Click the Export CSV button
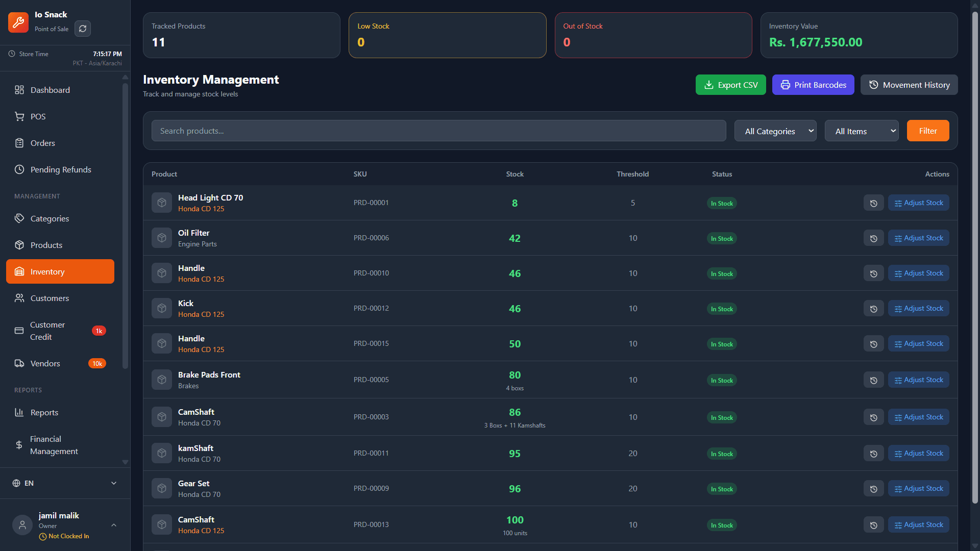Viewport: 980px width, 551px height. coord(730,85)
